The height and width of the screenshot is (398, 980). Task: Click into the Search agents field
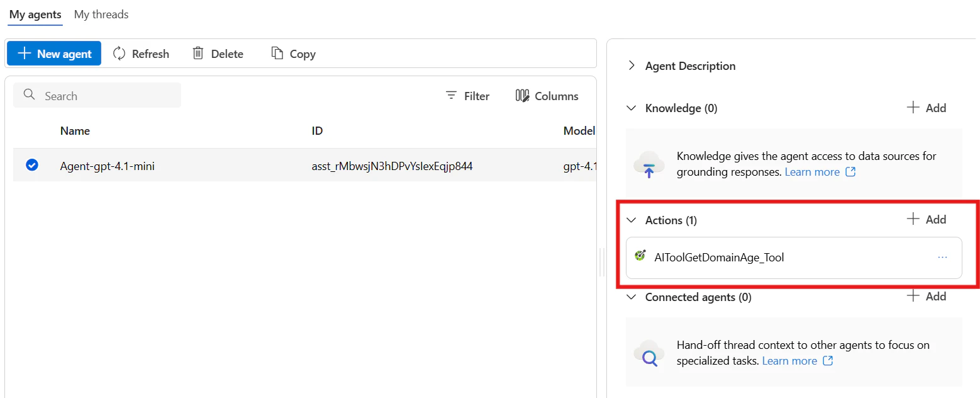click(x=97, y=96)
